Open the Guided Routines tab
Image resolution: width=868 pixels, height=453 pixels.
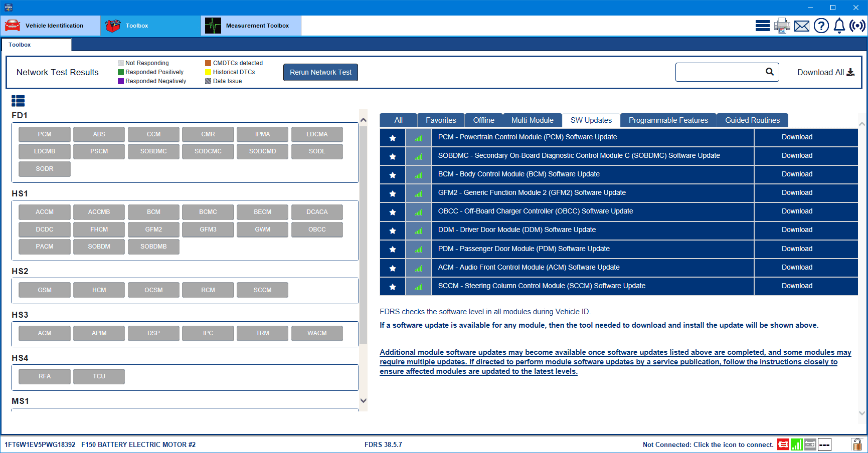pos(752,120)
